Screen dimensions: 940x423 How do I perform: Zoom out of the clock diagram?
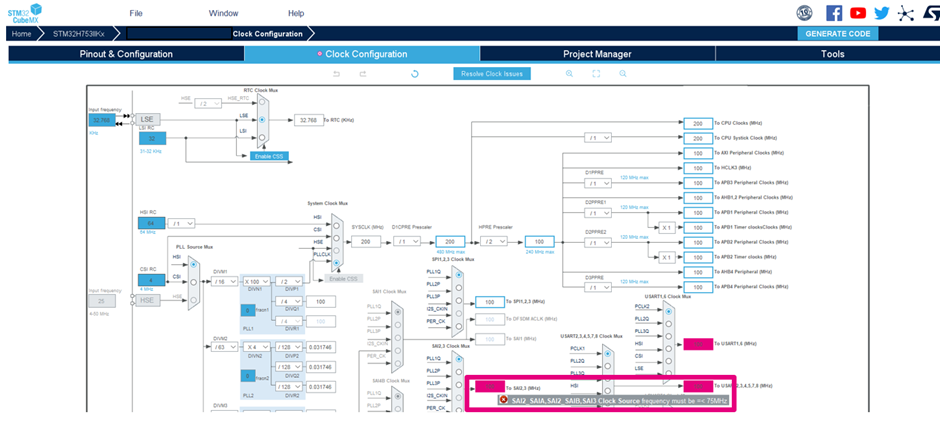(622, 74)
